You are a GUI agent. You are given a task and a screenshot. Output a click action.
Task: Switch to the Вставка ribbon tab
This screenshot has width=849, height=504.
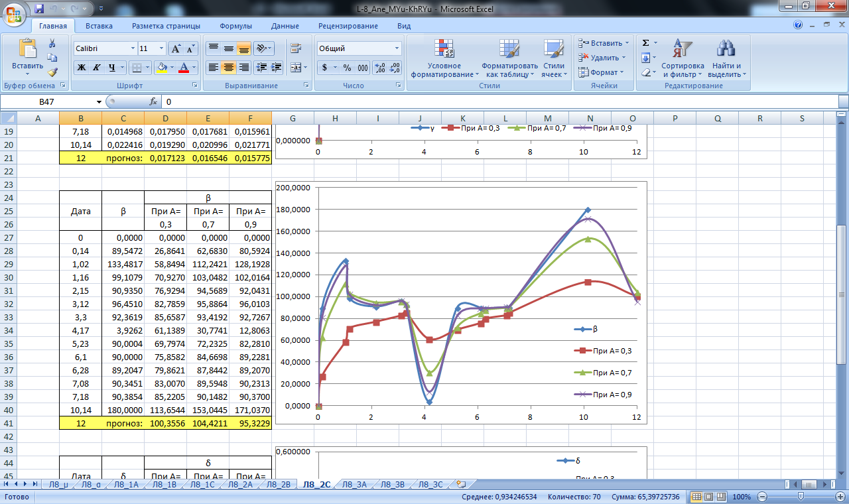click(99, 26)
